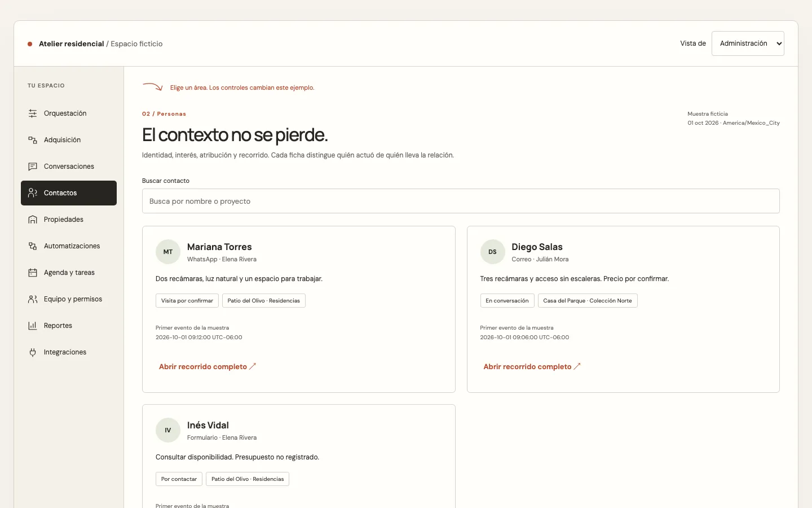Screen dimensions: 812x508
Task: Click the IV avatar for Inés Vidal
Action: pyautogui.click(x=168, y=430)
